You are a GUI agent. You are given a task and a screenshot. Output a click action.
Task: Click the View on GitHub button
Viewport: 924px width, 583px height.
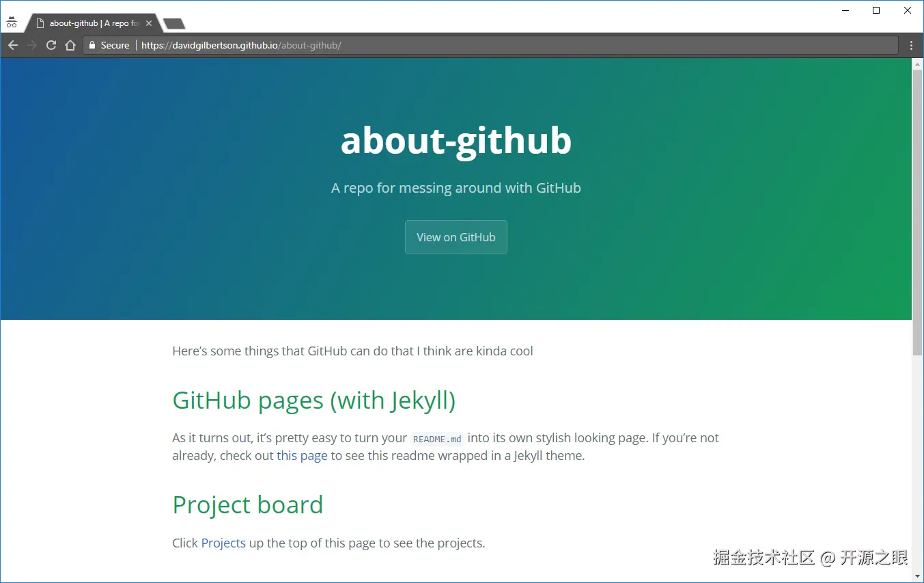point(456,237)
